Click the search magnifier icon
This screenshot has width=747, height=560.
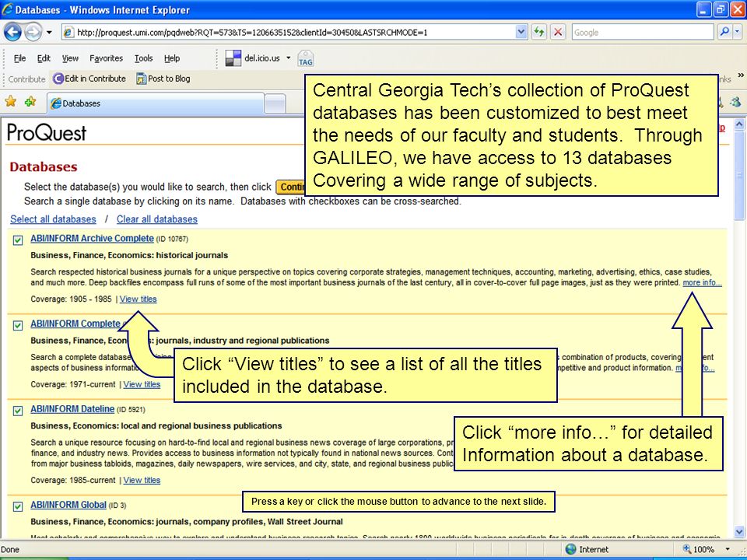[x=724, y=32]
